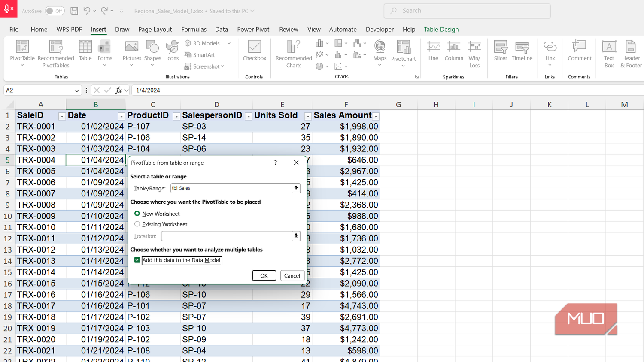The height and width of the screenshot is (362, 644).
Task: Insert a Text Box
Action: [609, 54]
